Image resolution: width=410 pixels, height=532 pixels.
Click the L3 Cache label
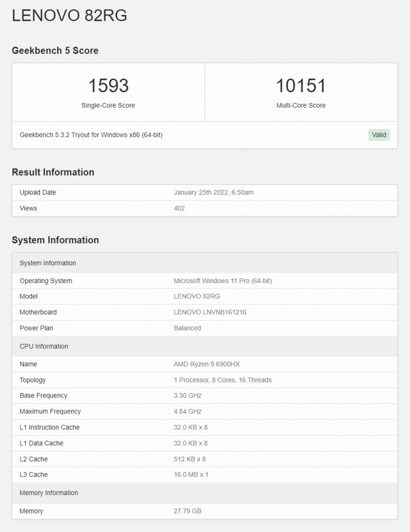[x=34, y=475]
